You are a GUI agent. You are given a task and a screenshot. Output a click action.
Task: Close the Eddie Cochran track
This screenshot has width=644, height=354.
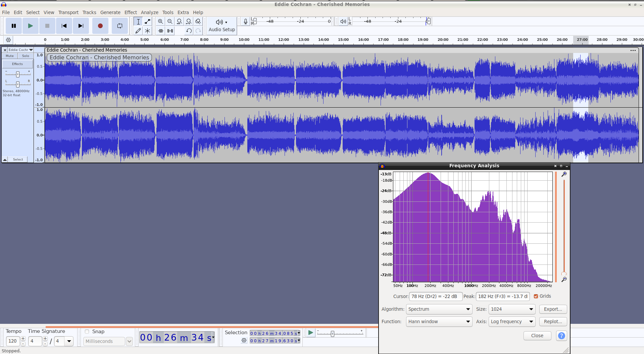pos(5,50)
